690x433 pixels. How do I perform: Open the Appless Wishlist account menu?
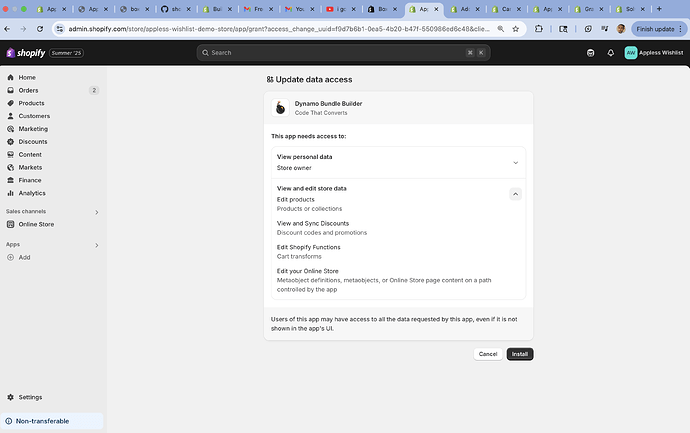[654, 53]
